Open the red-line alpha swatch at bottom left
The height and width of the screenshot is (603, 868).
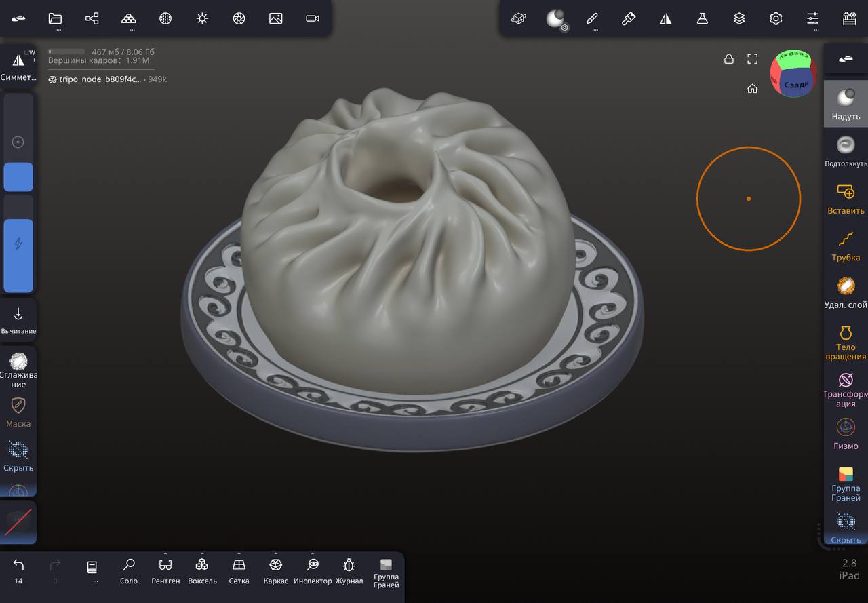[18, 522]
